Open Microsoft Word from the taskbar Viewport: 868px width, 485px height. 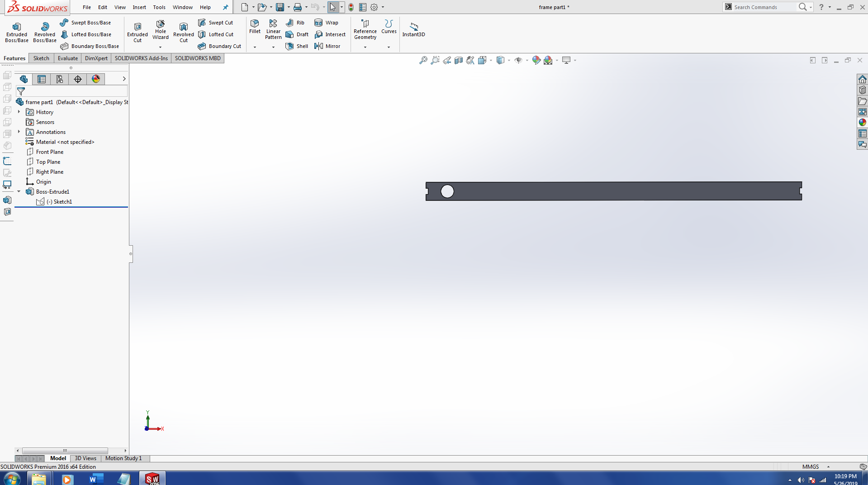pyautogui.click(x=96, y=479)
